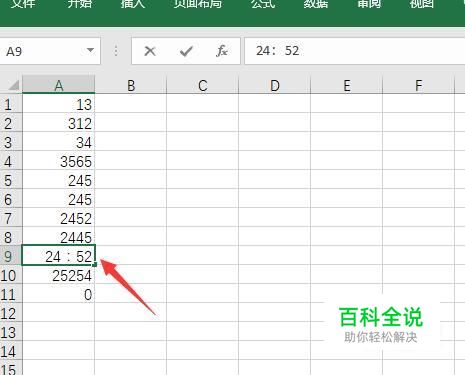Select column F header
This screenshot has width=465, height=375.
click(419, 85)
